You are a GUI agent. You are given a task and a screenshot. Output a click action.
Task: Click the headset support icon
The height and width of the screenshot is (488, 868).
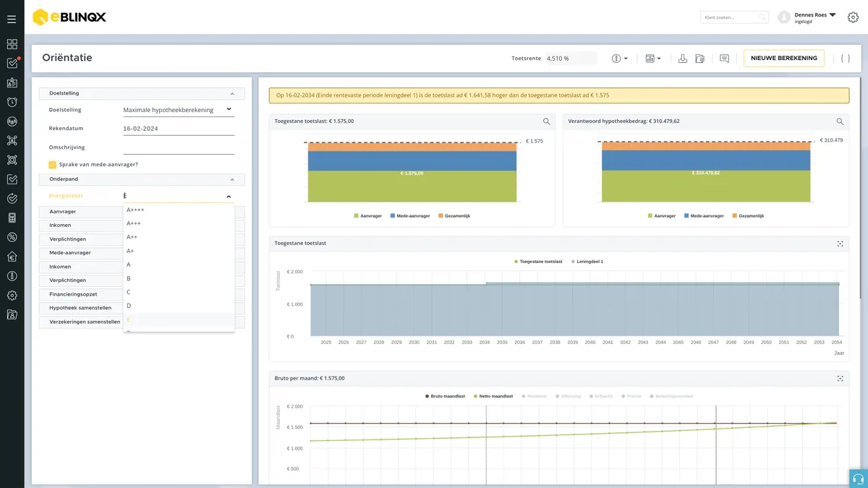(859, 479)
